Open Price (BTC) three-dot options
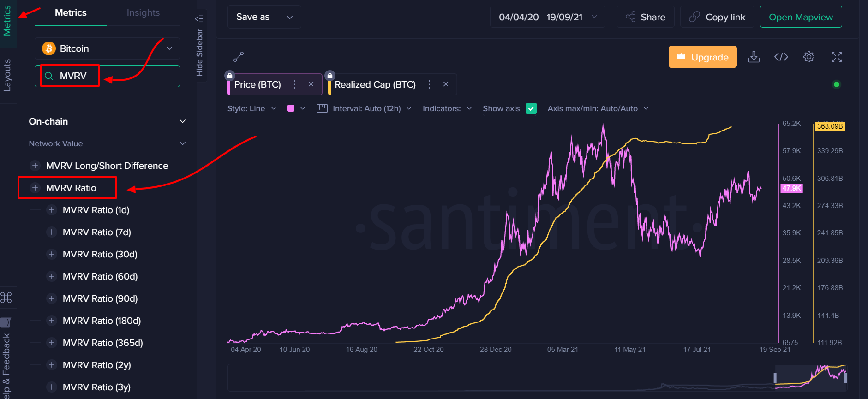Screen dimensions: 868x399 pyautogui.click(x=295, y=84)
